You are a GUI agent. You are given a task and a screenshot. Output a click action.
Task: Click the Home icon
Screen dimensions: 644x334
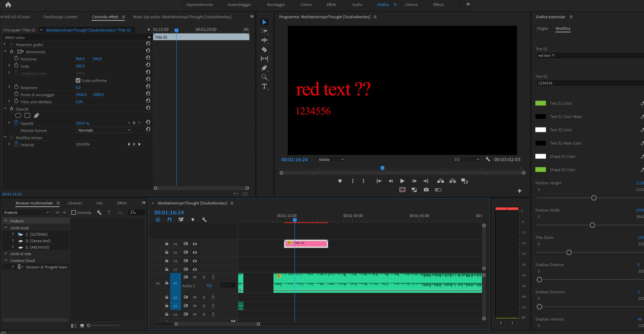[8, 4]
